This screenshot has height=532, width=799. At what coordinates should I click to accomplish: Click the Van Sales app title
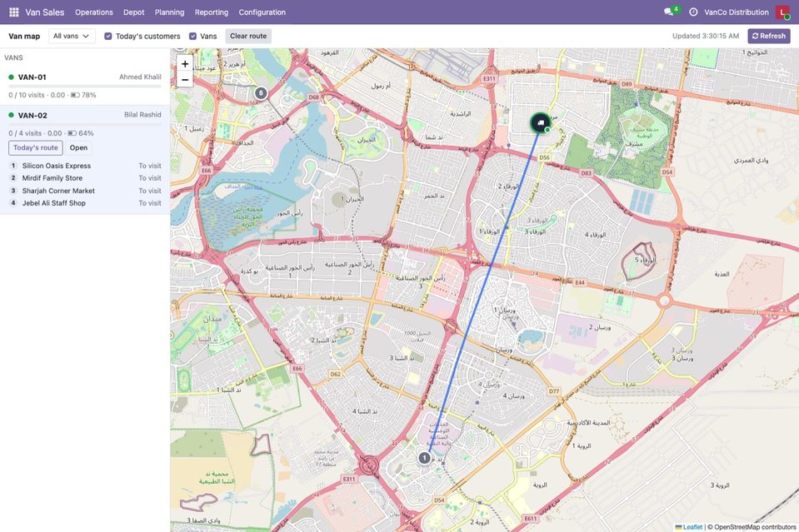pyautogui.click(x=45, y=12)
